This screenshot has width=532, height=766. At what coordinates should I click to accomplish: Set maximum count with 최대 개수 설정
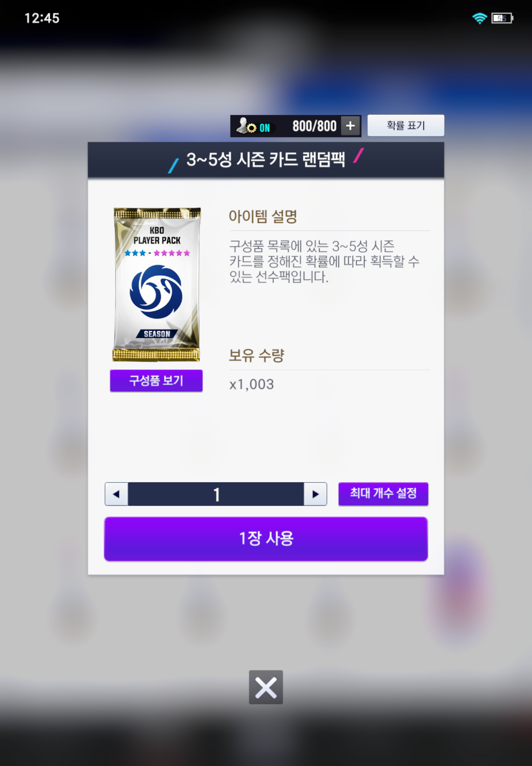tap(383, 493)
